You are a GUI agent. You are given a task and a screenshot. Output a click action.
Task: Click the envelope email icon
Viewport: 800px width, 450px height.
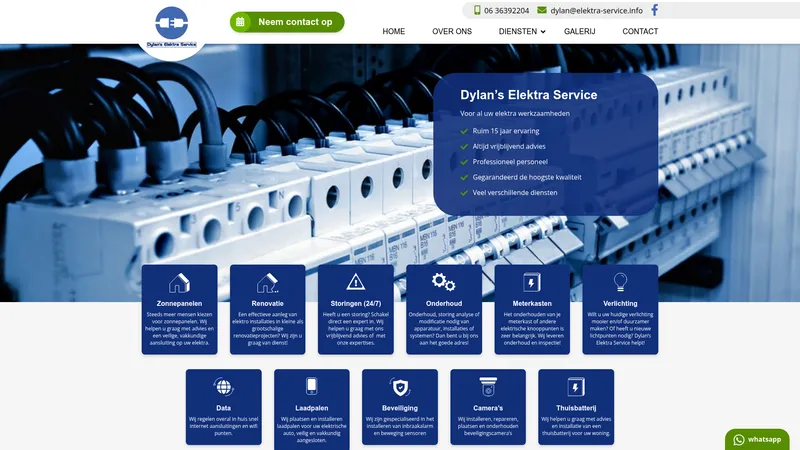(x=542, y=10)
